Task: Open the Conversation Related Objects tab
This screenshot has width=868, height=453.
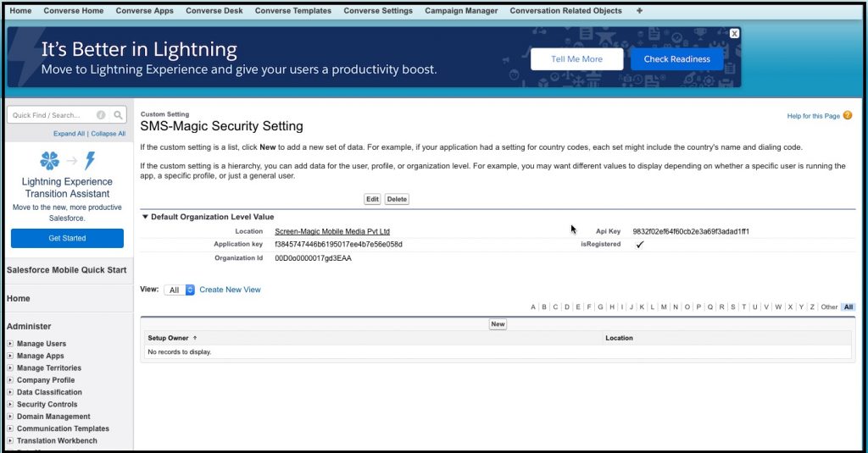Action: pos(565,10)
